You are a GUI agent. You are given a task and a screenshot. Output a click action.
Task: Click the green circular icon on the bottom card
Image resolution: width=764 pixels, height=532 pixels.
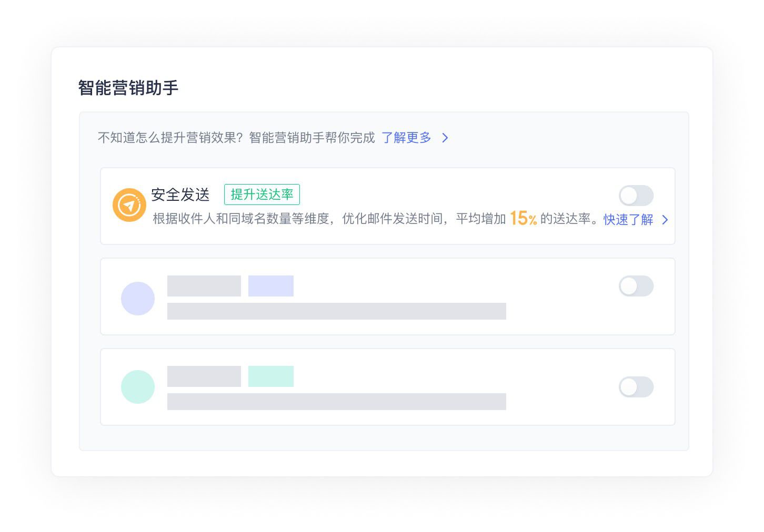138,387
